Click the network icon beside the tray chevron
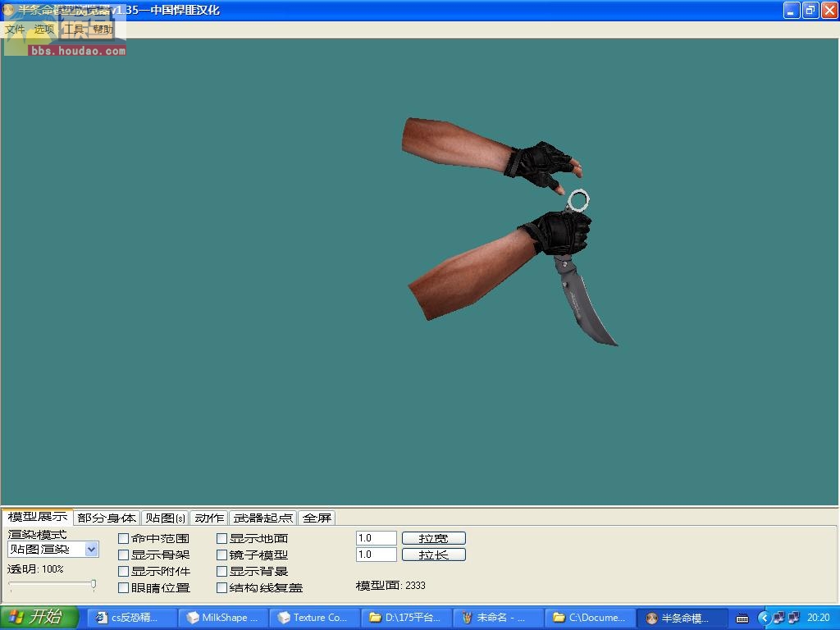The height and width of the screenshot is (630, 840). [778, 619]
